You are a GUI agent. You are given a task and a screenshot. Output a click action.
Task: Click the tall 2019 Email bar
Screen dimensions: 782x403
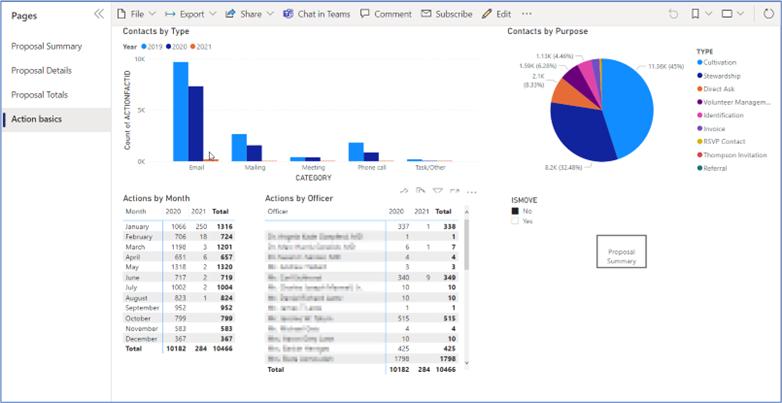pyautogui.click(x=181, y=111)
